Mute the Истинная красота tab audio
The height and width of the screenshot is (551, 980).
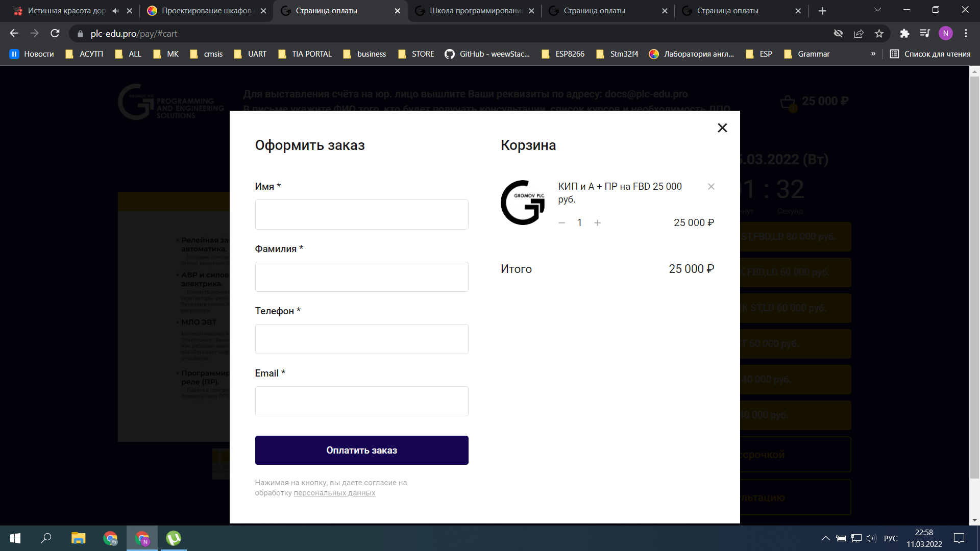click(x=115, y=11)
